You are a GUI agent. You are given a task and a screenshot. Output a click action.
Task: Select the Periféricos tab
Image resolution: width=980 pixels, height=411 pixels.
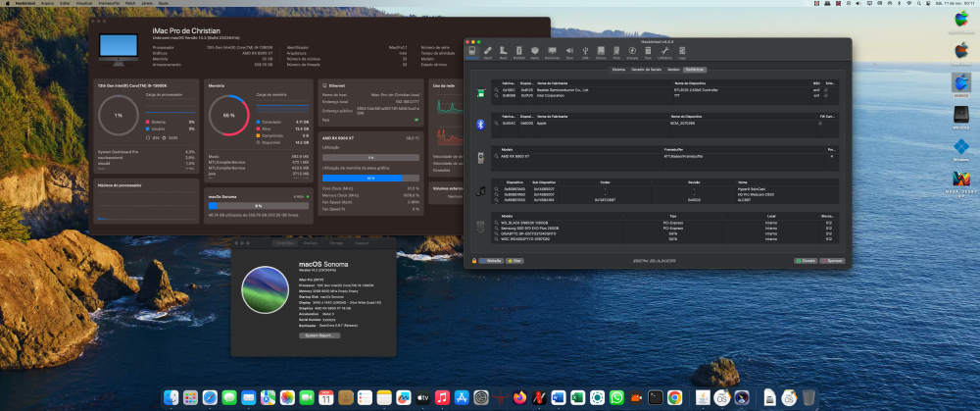(x=695, y=70)
